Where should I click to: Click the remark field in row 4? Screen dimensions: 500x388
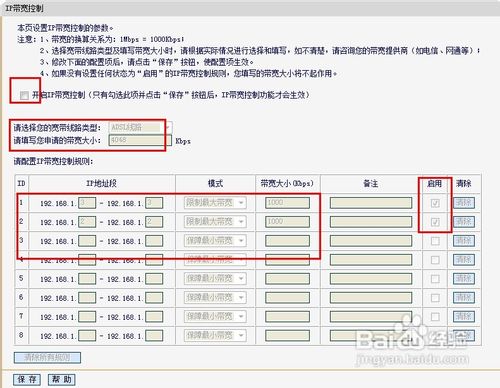click(371, 260)
